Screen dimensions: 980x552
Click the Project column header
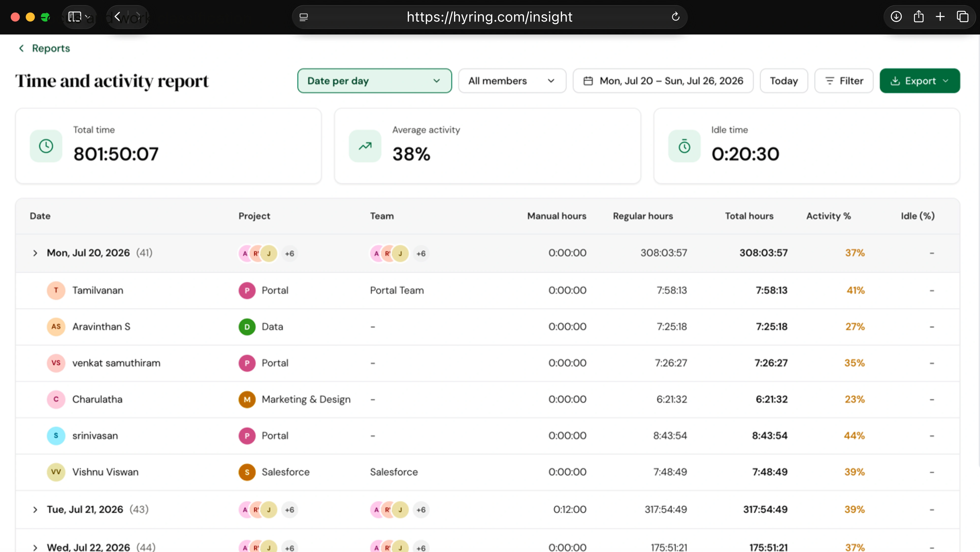pos(254,216)
